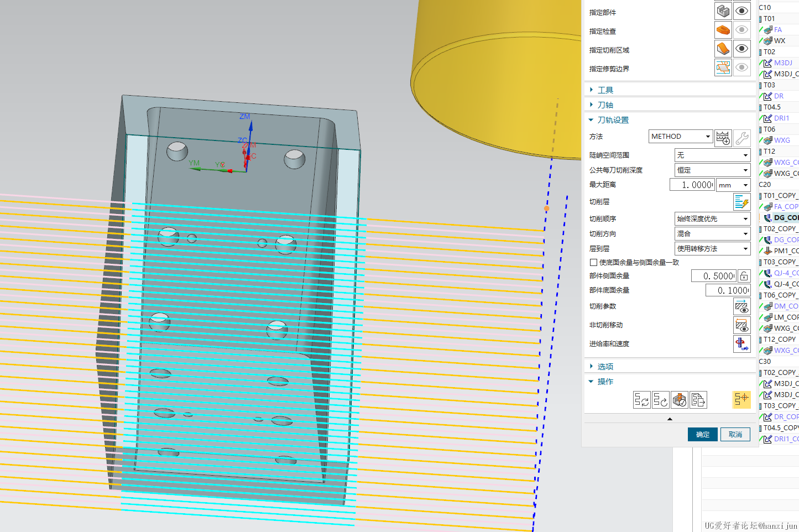Toggle display eye for 指定修剪边界
The image size is (799, 532).
tap(741, 67)
